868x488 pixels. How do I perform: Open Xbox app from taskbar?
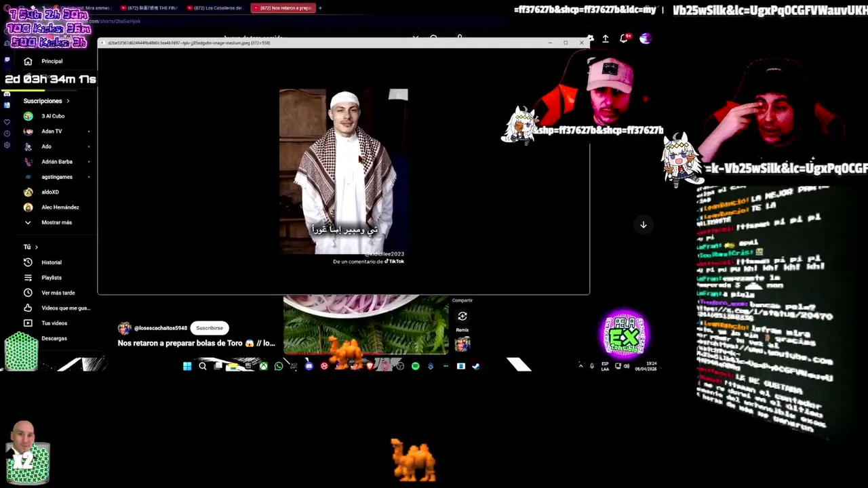(x=263, y=366)
